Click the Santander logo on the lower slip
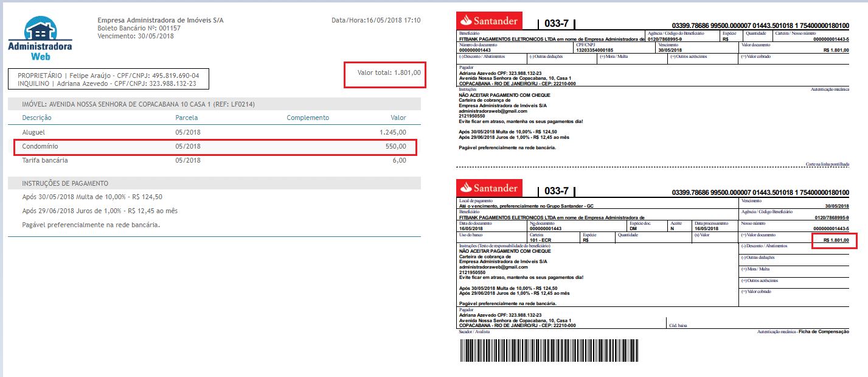 coord(487,188)
